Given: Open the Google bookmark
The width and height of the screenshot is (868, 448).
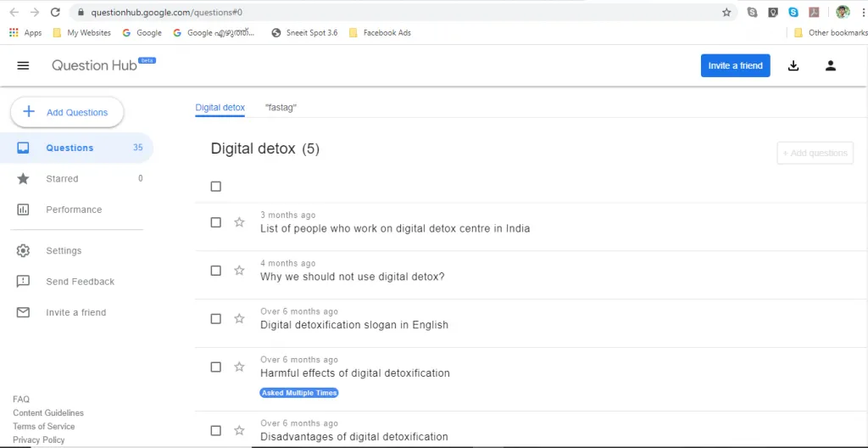Looking at the screenshot, I should click(x=142, y=33).
